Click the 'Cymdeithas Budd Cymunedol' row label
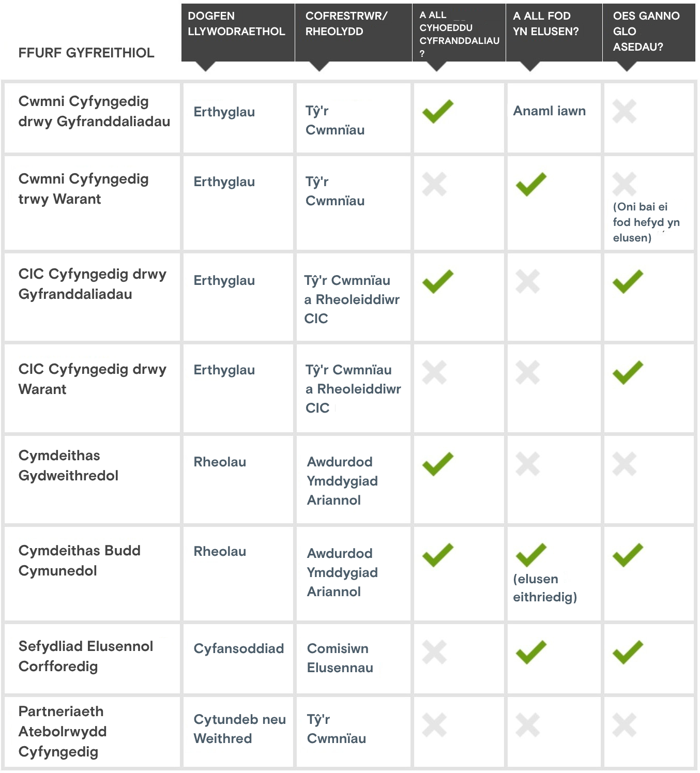This screenshot has height=773, width=700. [80, 560]
